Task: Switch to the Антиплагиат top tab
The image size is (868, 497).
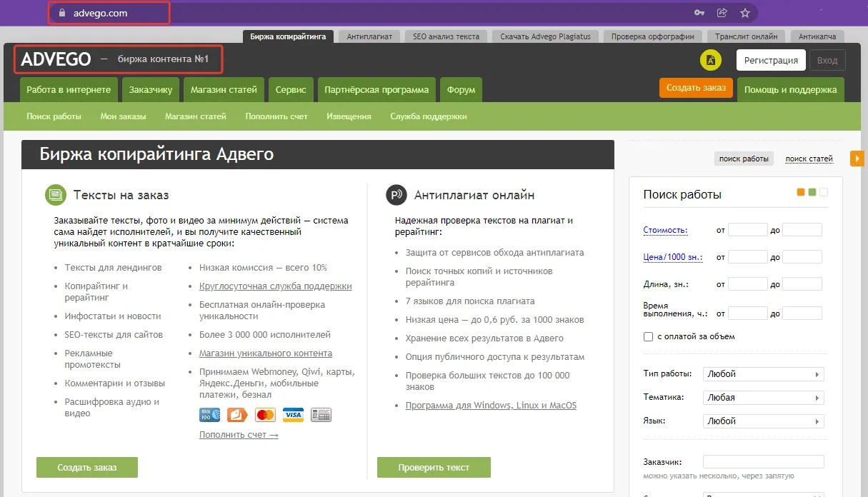Action: [x=369, y=36]
